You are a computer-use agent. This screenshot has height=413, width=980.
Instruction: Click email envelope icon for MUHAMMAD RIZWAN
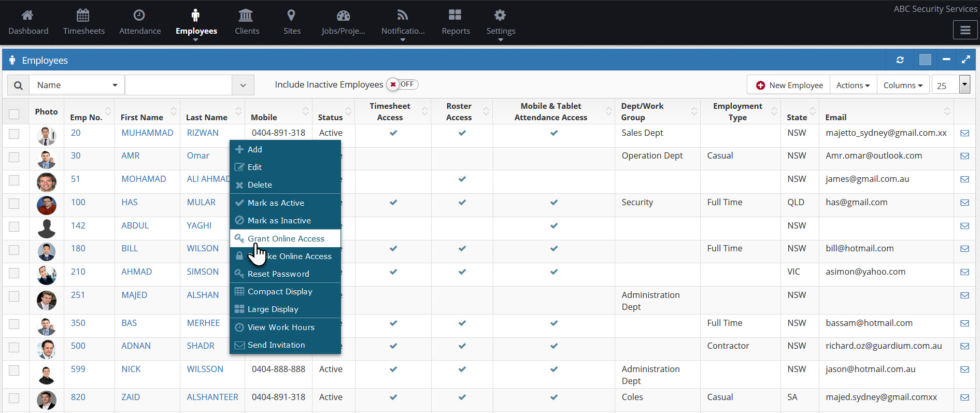click(964, 133)
